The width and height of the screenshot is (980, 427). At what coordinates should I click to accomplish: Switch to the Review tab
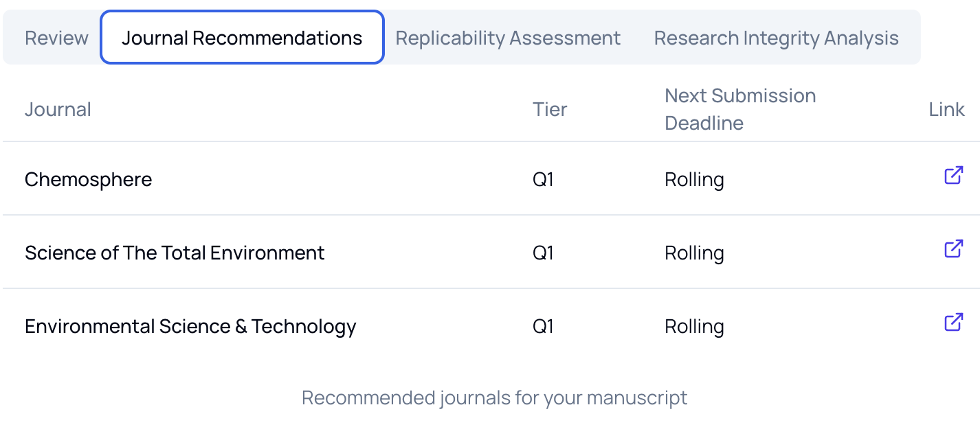pyautogui.click(x=56, y=38)
